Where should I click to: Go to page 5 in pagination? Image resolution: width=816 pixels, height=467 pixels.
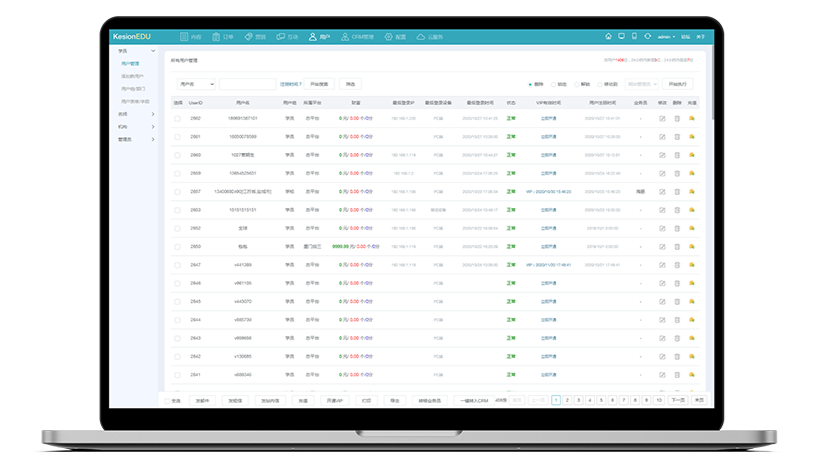point(600,400)
